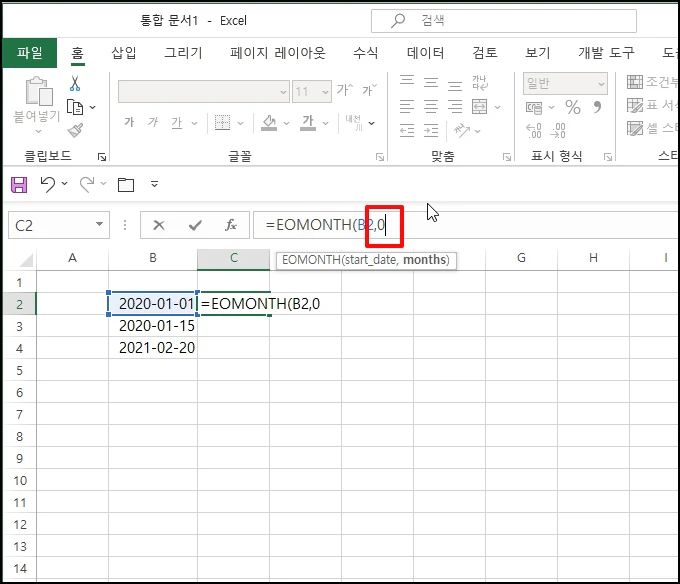The width and height of the screenshot is (680, 584).
Task: Click the Cut scissors icon
Action: click(x=75, y=84)
